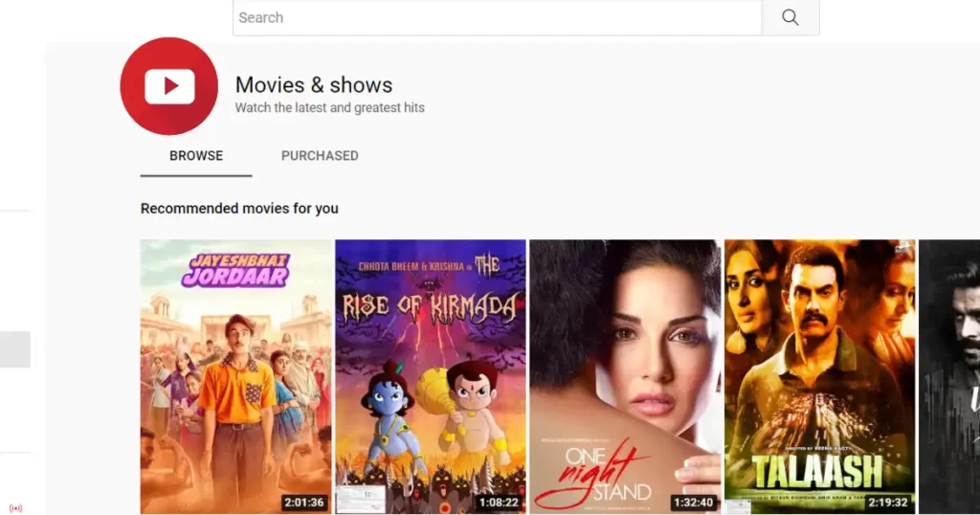Select the Rise of Kirmada movie thumbnail

pos(431,377)
